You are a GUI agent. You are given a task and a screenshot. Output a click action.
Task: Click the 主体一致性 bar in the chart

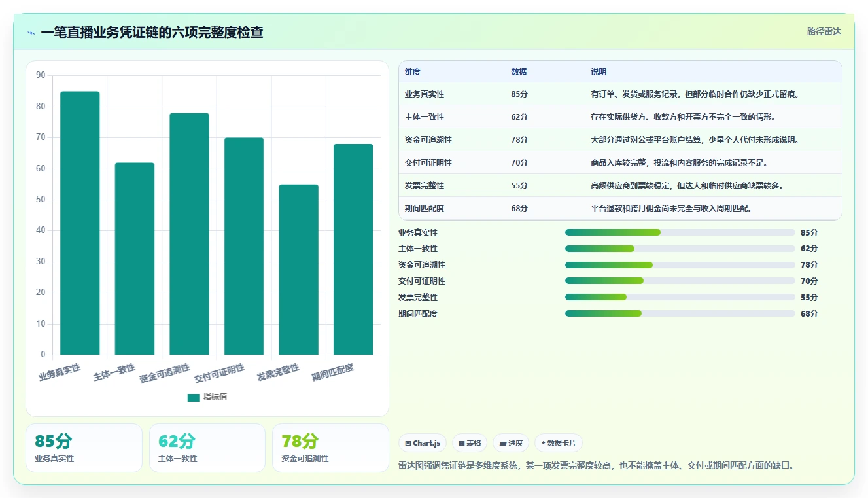pyautogui.click(x=135, y=258)
